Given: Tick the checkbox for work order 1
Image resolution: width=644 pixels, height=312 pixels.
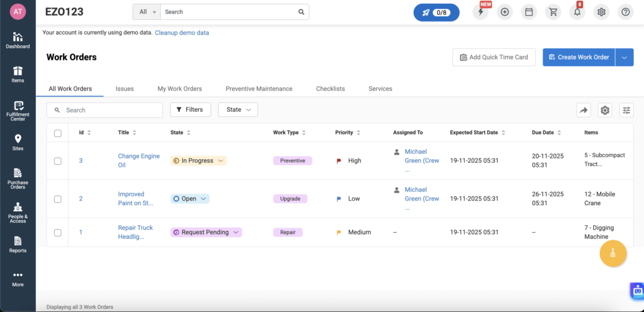Looking at the screenshot, I should tap(58, 233).
